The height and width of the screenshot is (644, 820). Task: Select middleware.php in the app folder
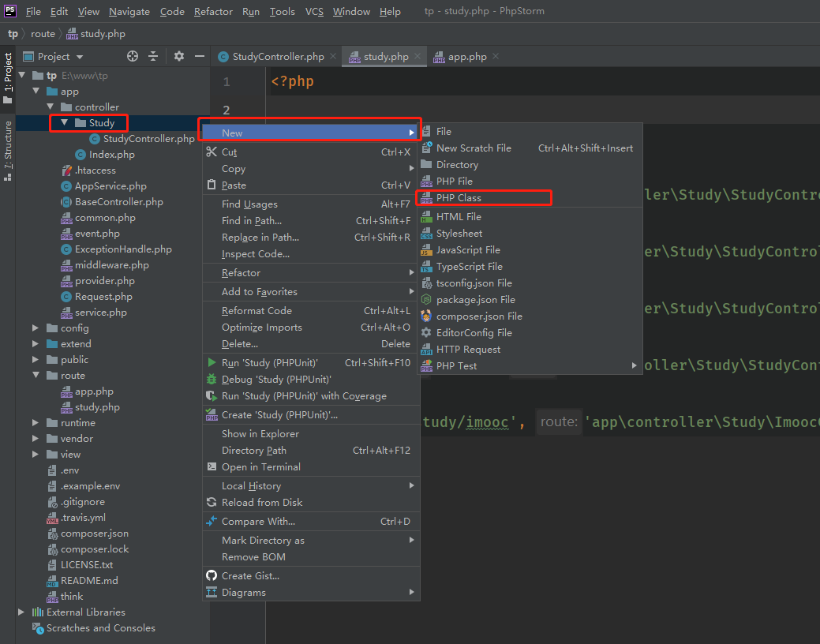coord(111,264)
